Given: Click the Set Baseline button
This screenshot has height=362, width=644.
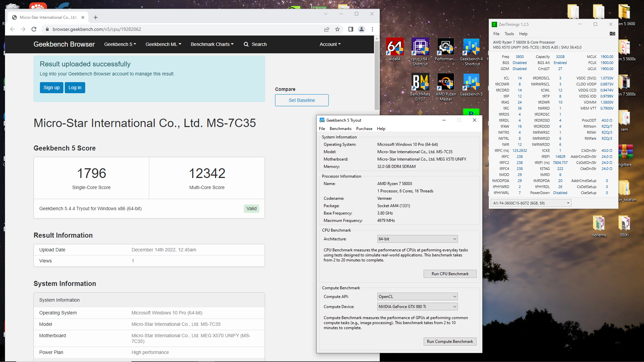Looking at the screenshot, I should 302,100.
